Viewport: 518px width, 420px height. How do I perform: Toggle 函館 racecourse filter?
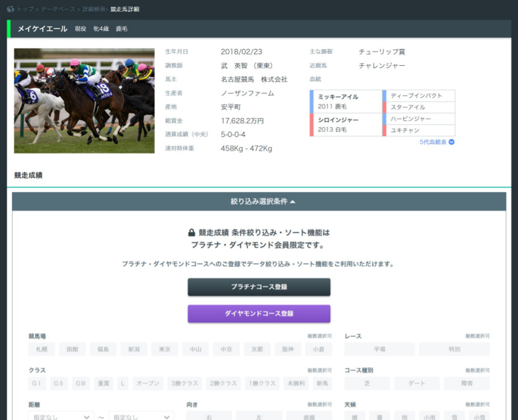(72, 350)
